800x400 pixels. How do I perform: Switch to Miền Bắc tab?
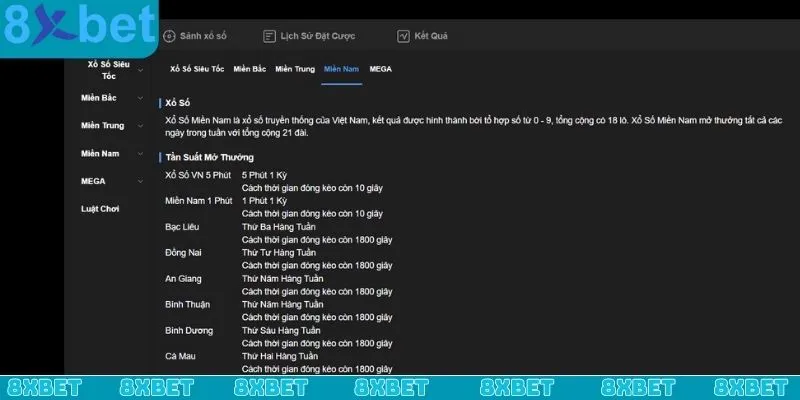(x=249, y=69)
